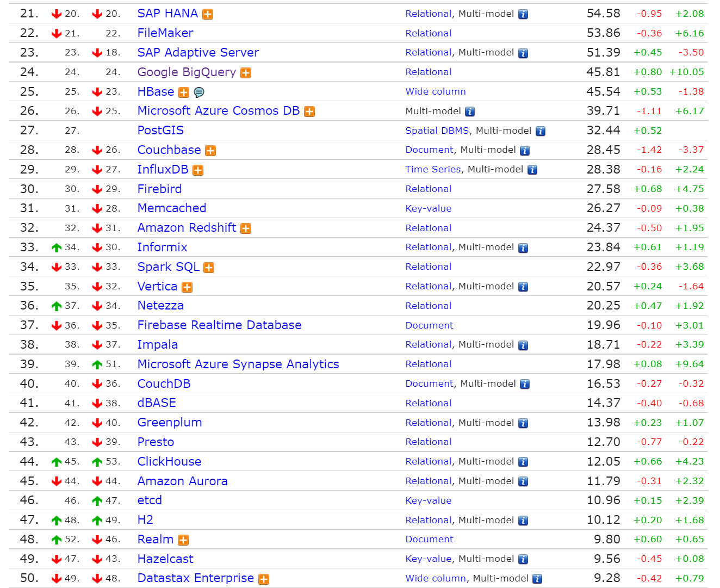The image size is (720, 588).
Task: Click the plus icon beside Datastax Enterprise
Action: (x=264, y=579)
